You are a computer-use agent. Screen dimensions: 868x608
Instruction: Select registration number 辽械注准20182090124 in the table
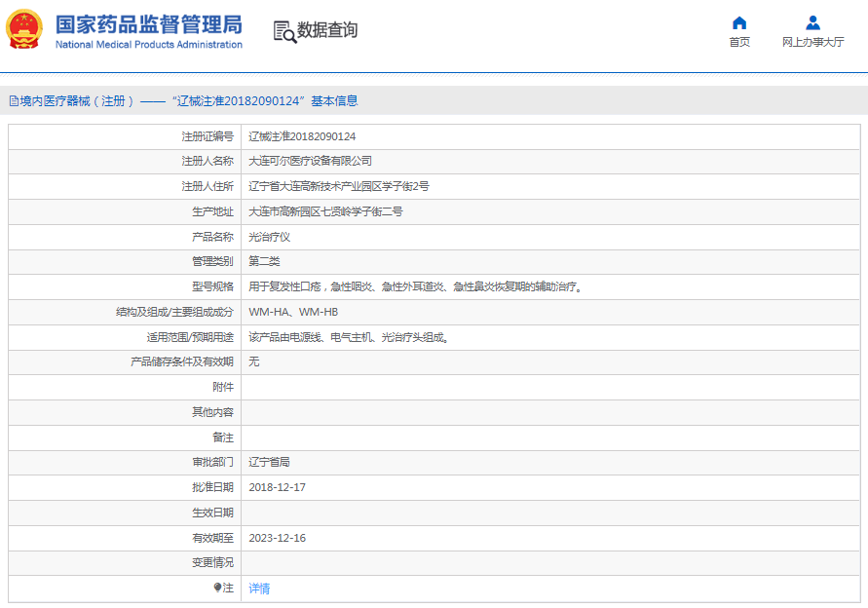(302, 136)
